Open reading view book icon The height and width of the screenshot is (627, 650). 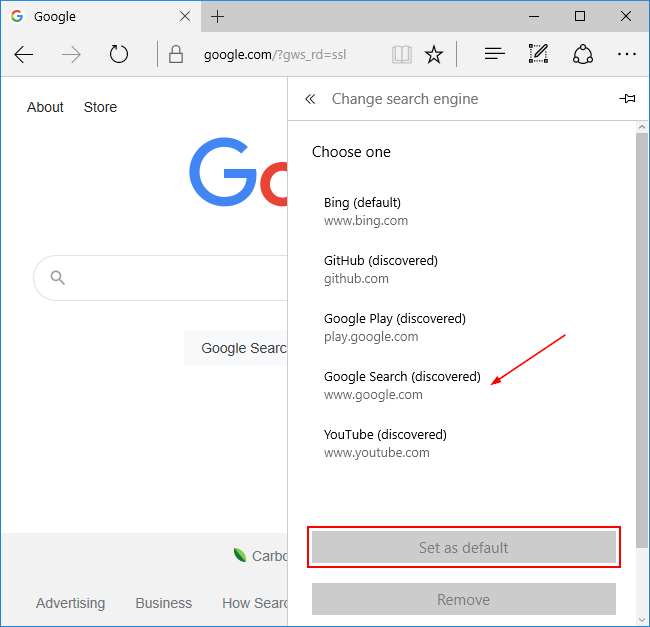[x=402, y=54]
